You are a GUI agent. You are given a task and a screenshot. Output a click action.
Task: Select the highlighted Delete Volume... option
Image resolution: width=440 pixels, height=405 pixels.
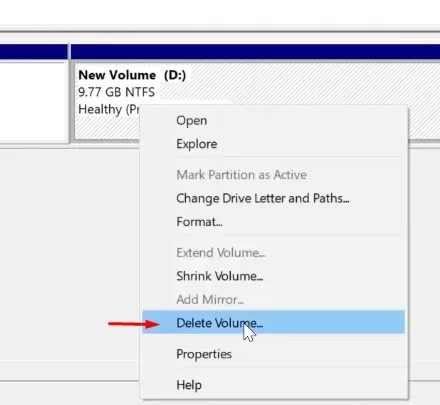point(273,322)
